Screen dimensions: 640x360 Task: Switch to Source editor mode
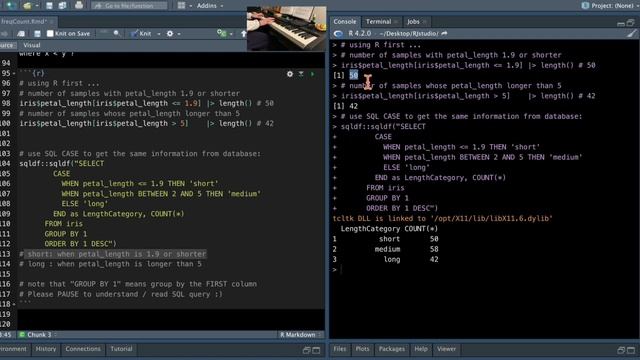(7, 45)
